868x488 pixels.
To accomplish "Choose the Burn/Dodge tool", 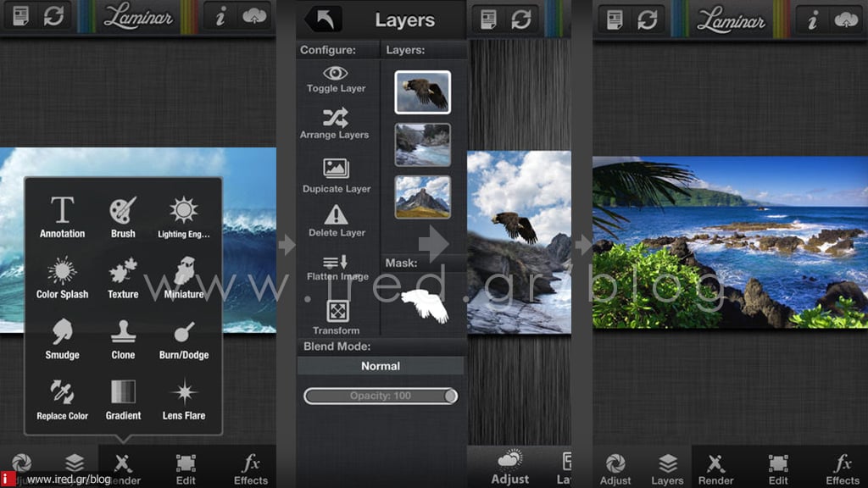I will (183, 337).
